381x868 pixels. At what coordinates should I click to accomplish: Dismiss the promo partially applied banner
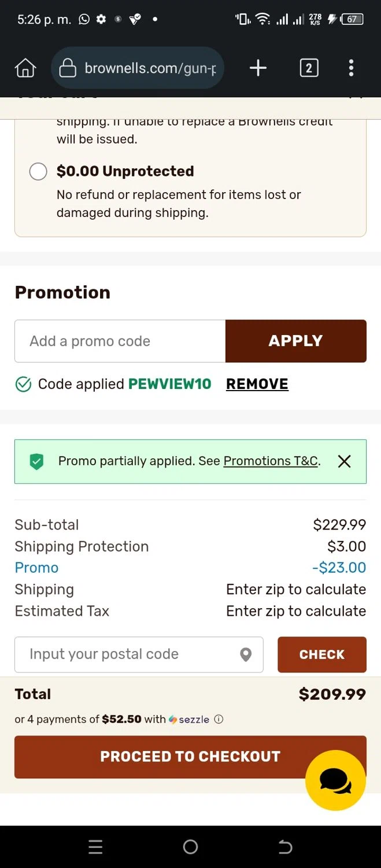[344, 461]
